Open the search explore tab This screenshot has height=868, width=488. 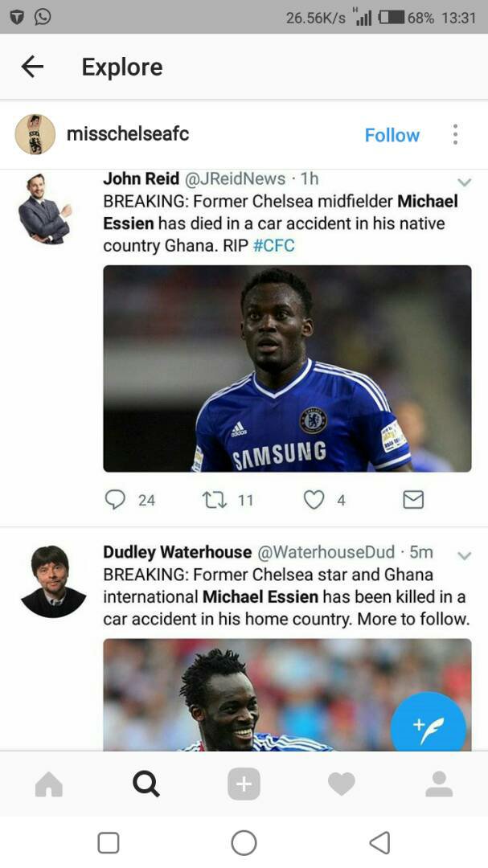point(146,784)
